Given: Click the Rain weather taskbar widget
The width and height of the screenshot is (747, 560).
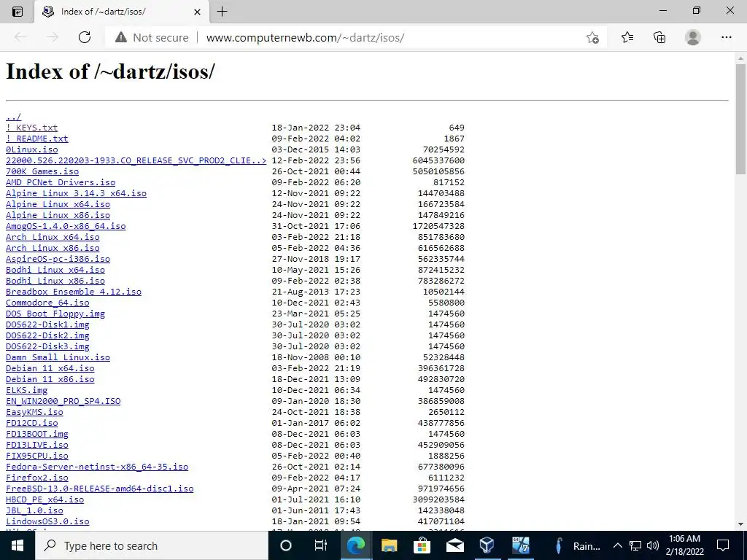Looking at the screenshot, I should coord(578,545).
